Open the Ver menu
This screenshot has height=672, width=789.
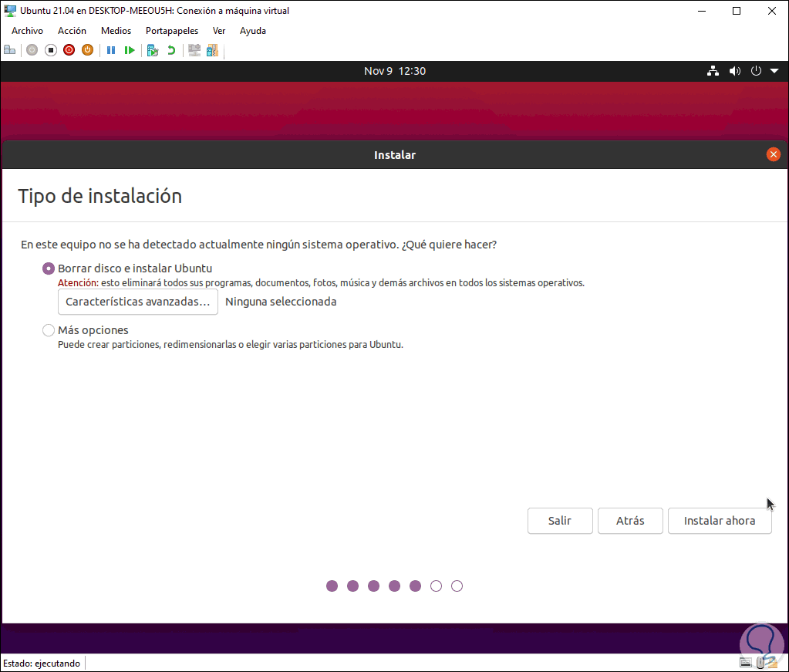[219, 31]
